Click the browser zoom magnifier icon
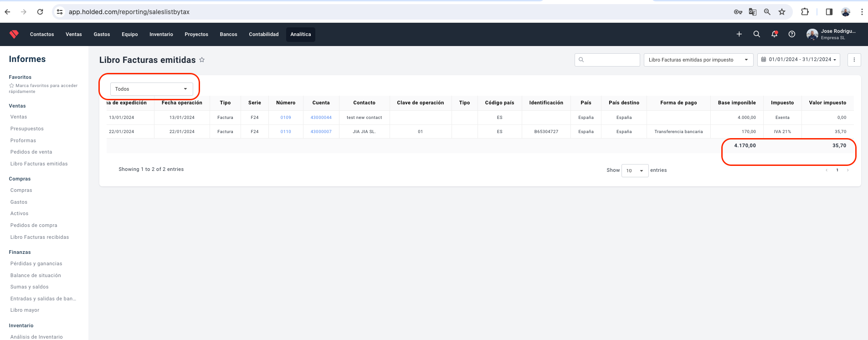Screen dimensions: 868x340 (x=767, y=12)
